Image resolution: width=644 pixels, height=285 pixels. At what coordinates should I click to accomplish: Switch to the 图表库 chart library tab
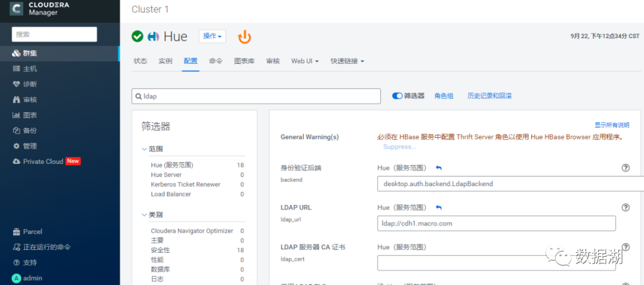[x=244, y=61]
